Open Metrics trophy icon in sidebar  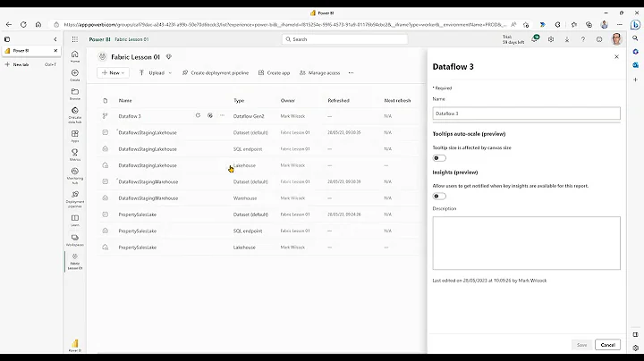tap(75, 155)
